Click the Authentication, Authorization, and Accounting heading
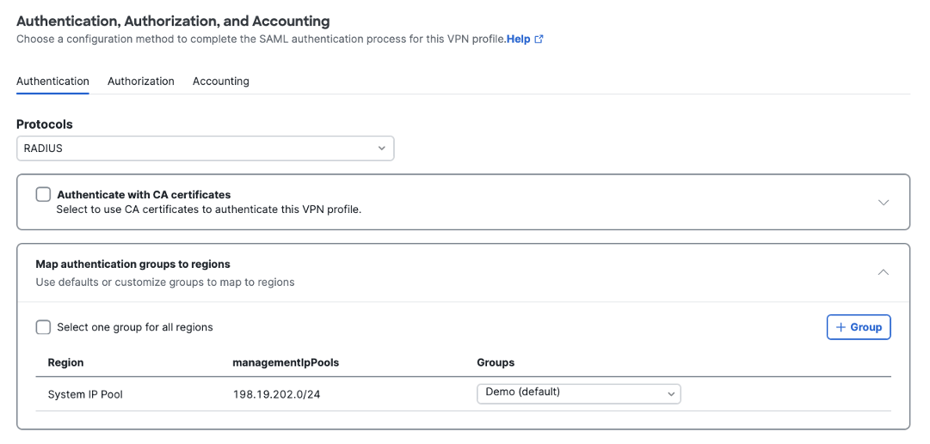930x444 pixels. pos(173,21)
